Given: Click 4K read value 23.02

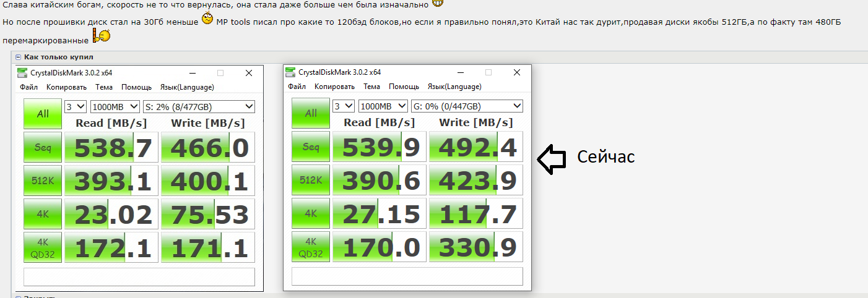Looking at the screenshot, I should point(111,214).
